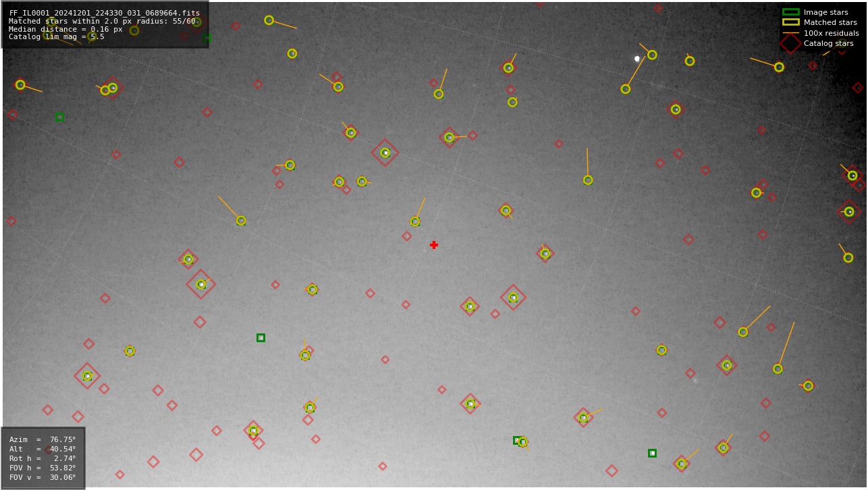Click the '100x residuals' legend label
The image size is (868, 490).
pos(831,33)
